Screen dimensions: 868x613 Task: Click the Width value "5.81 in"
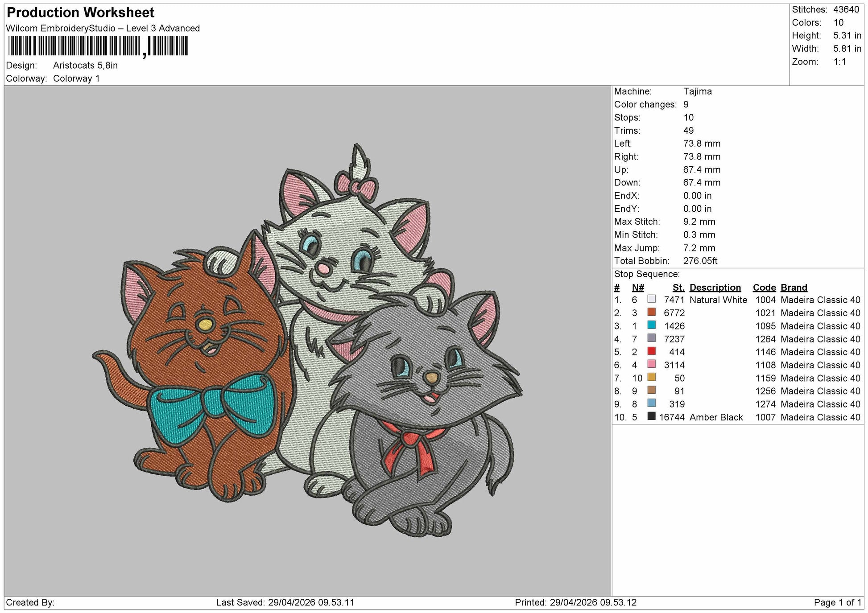847,48
